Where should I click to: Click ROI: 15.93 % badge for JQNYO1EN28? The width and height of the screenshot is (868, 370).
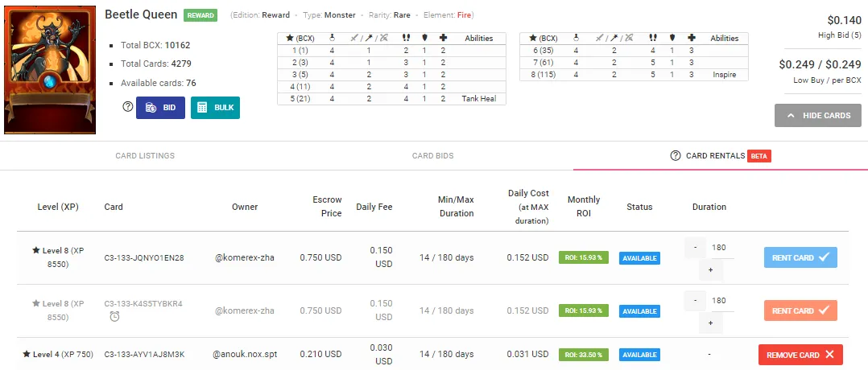pos(584,257)
